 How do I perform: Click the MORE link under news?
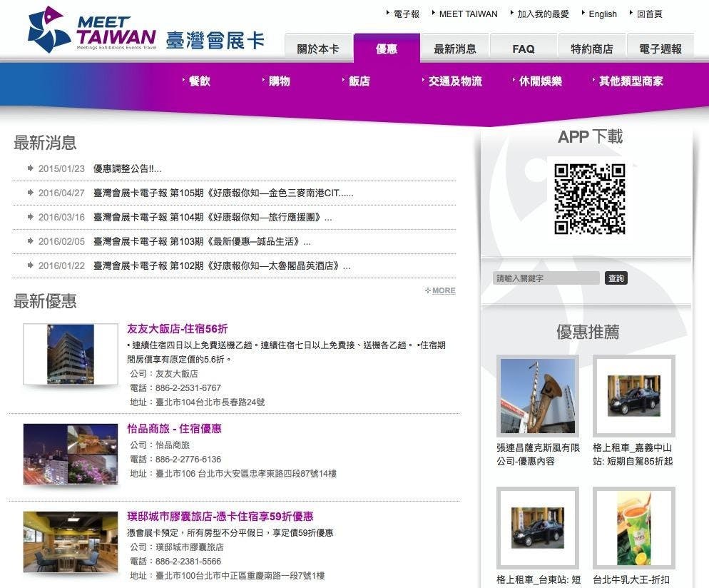point(443,290)
